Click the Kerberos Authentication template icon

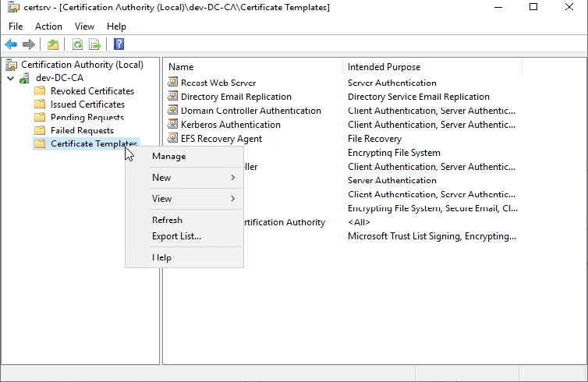pyautogui.click(x=173, y=125)
